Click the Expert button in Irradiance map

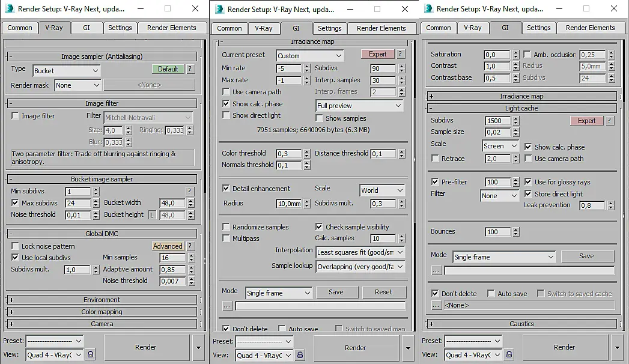pyautogui.click(x=377, y=54)
